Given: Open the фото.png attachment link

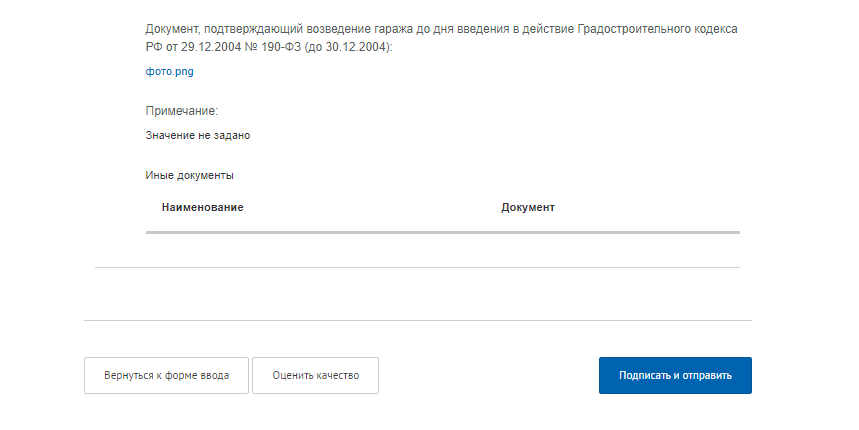Looking at the screenshot, I should [167, 72].
